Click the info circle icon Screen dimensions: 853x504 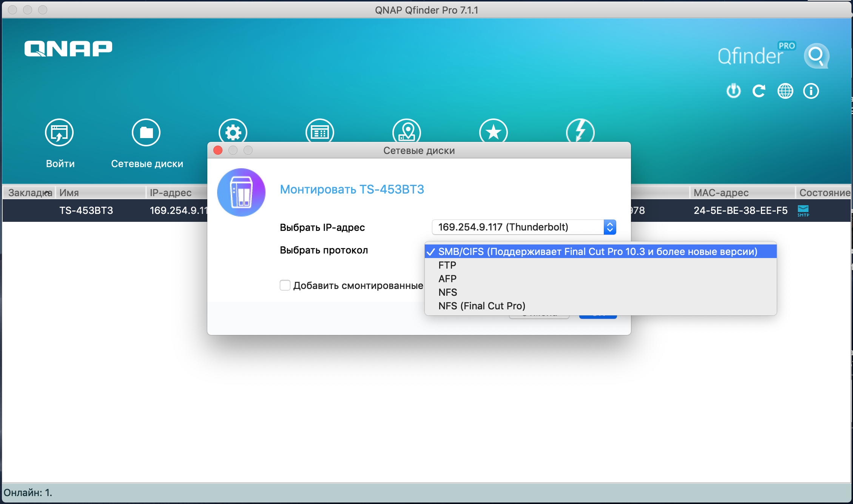[x=811, y=91]
